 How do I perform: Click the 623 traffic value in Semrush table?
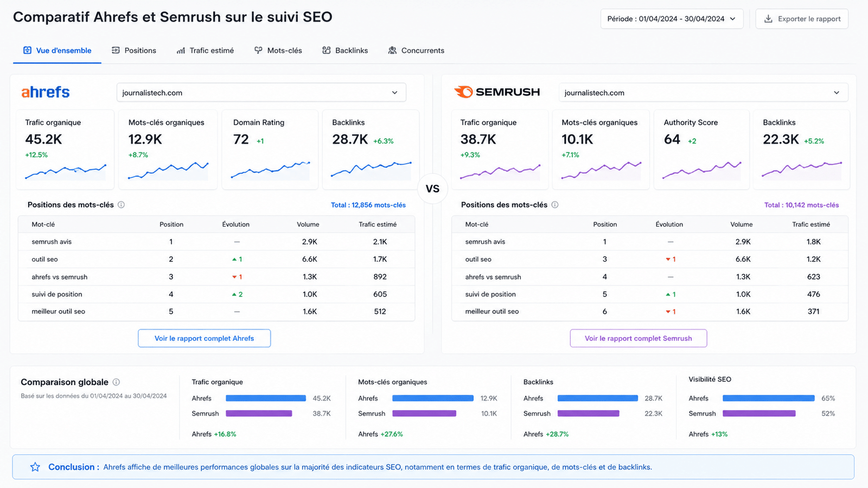[813, 277]
